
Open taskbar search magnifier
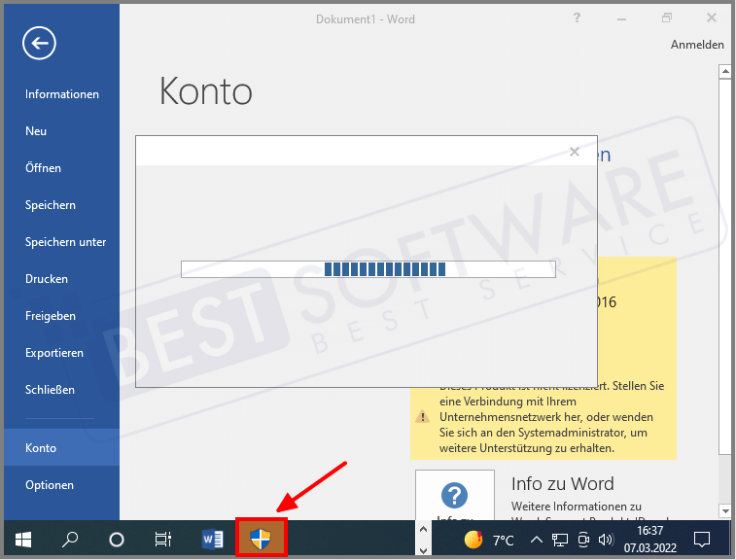coord(71,540)
